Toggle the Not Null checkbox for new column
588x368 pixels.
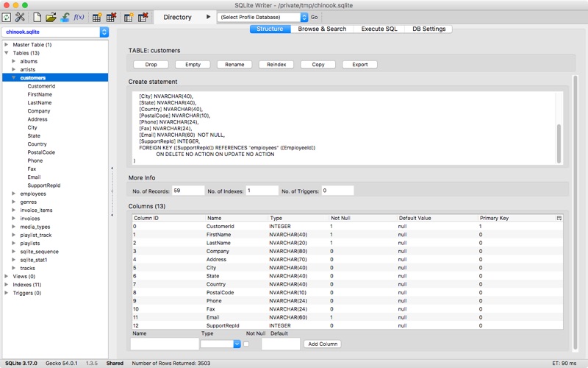246,344
